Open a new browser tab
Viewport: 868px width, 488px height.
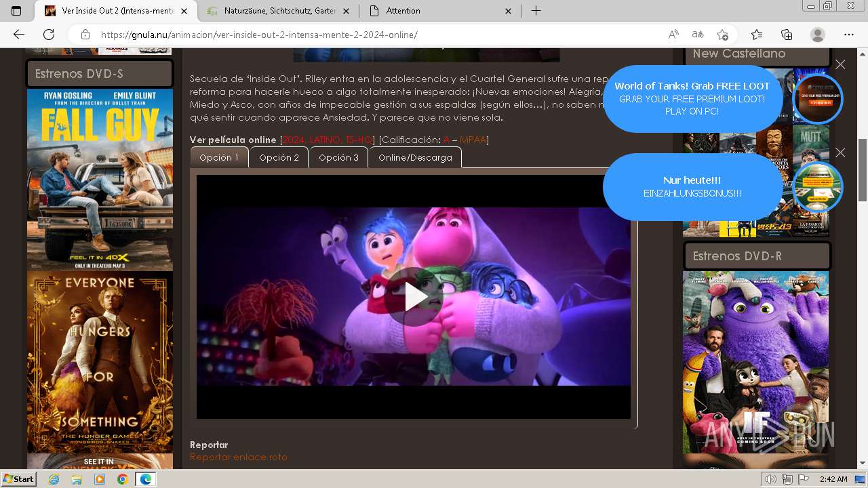point(536,11)
